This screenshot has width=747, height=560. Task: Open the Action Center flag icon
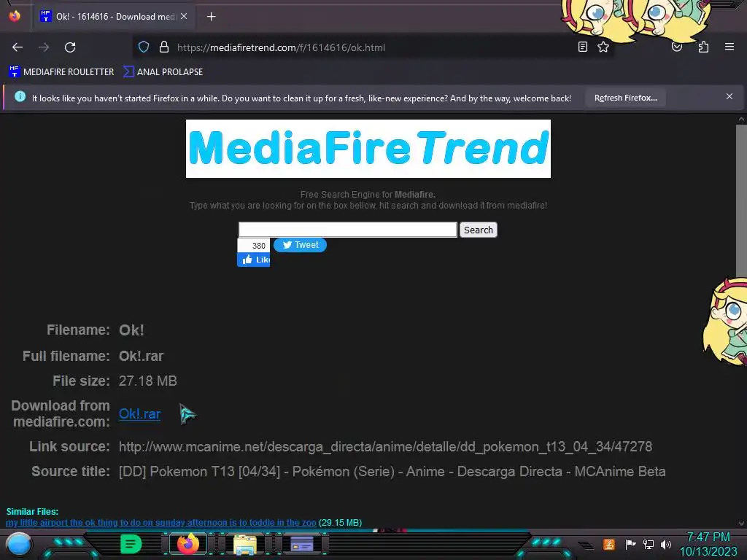point(630,544)
